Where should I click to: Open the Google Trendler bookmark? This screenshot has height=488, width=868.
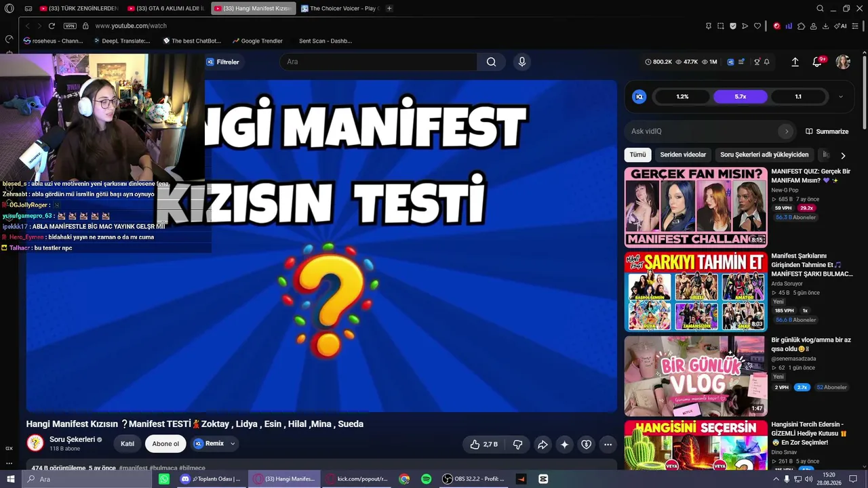click(257, 41)
